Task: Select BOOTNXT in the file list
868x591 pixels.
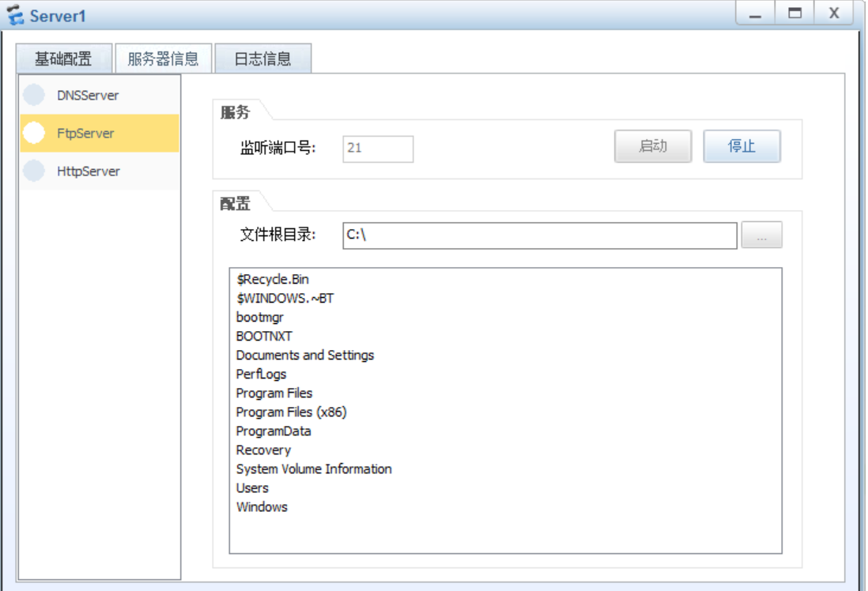Action: (264, 337)
